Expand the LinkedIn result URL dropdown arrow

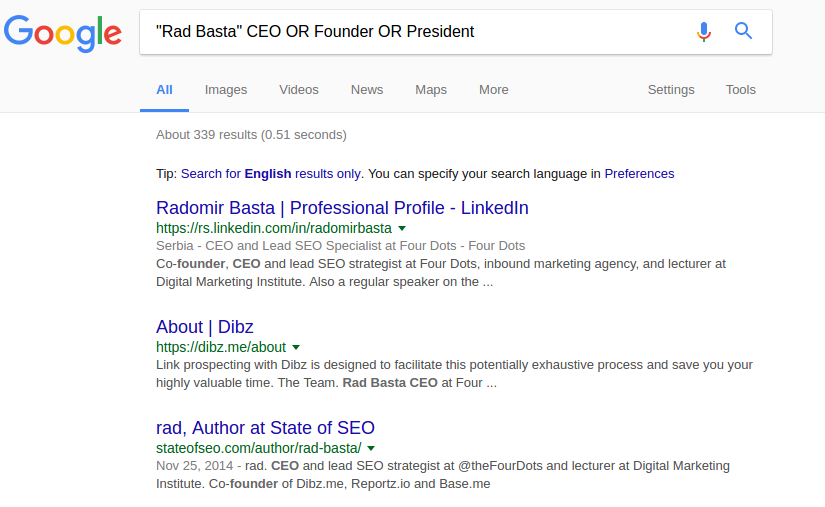click(402, 229)
